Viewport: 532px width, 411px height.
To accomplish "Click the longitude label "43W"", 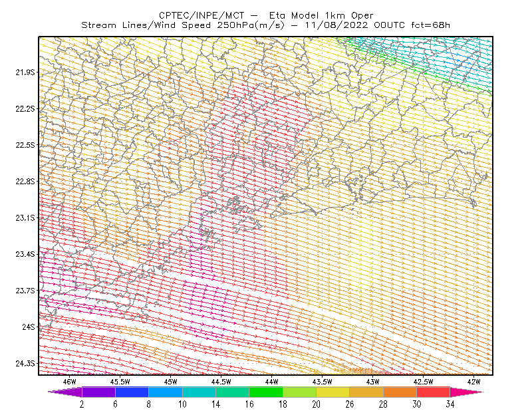I will (372, 382).
